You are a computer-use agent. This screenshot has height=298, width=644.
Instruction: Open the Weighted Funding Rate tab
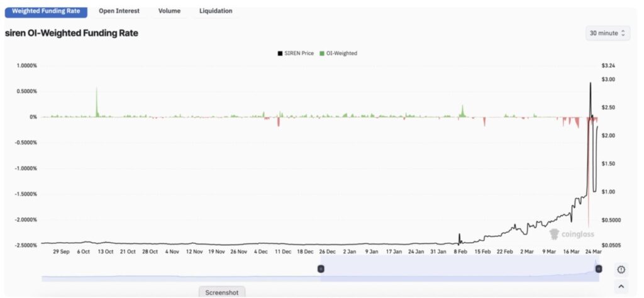coord(47,11)
